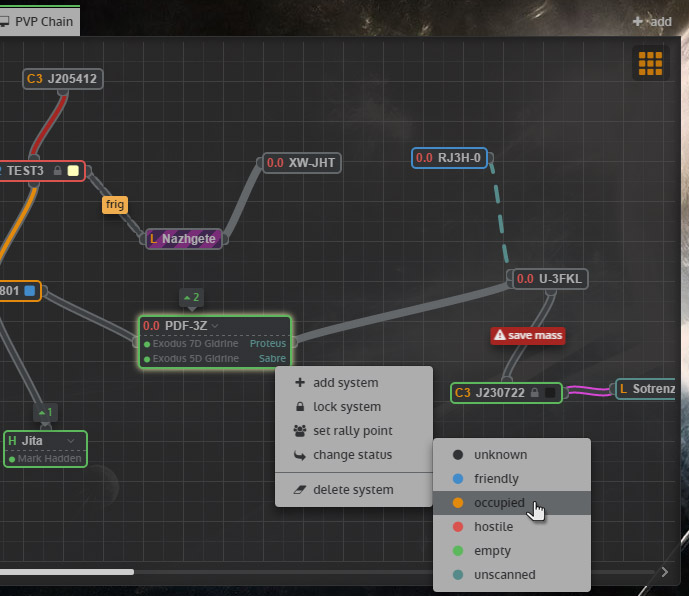Expand the Jita system chevron
The width and height of the screenshot is (689, 596).
[70, 441]
